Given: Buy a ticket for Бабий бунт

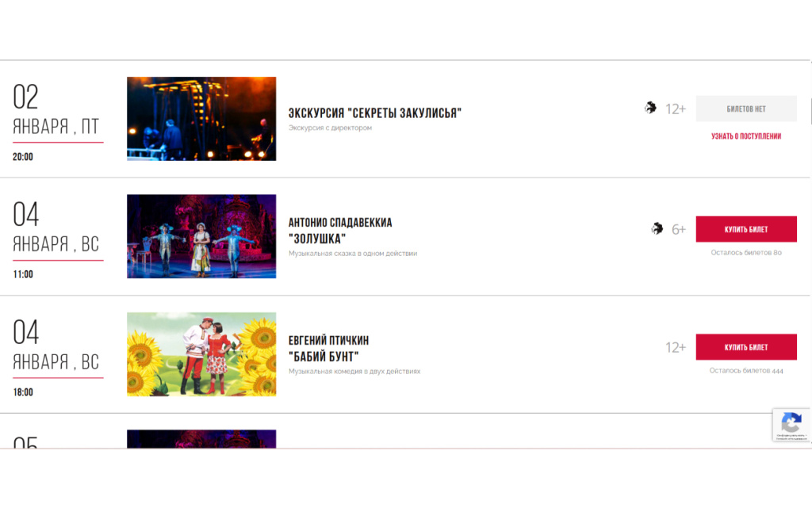Looking at the screenshot, I should click(x=745, y=347).
